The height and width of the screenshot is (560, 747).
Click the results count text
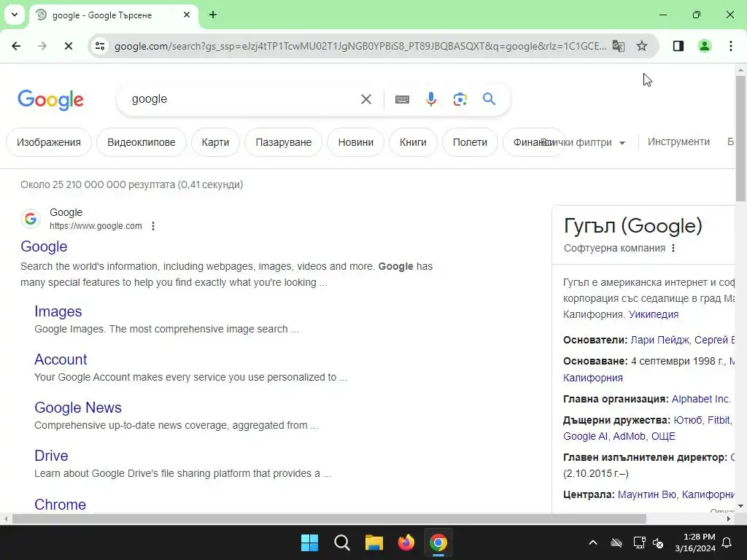coord(131,184)
